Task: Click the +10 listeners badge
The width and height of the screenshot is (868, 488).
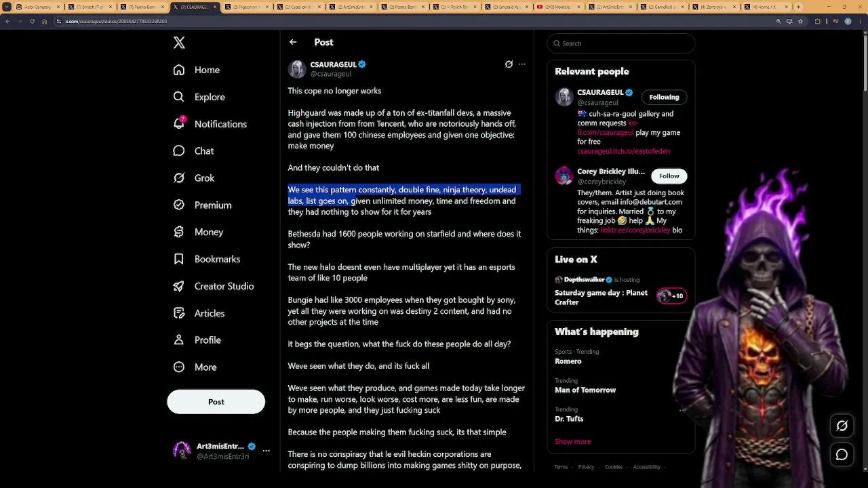Action: [x=671, y=296]
